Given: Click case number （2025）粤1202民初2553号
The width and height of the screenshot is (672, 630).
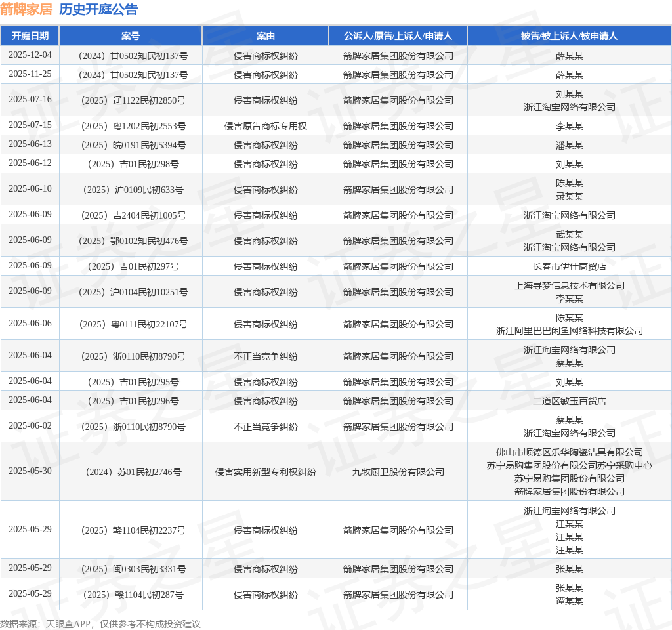Looking at the screenshot, I should pyautogui.click(x=133, y=127).
